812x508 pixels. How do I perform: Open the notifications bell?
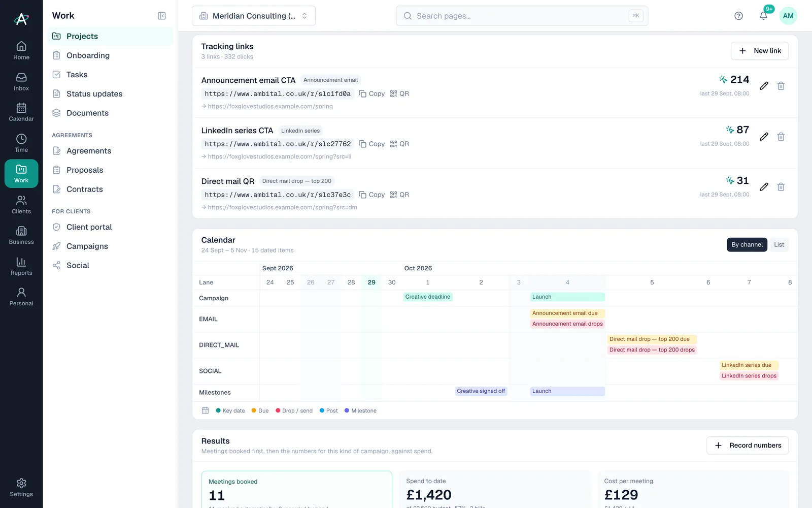(x=763, y=16)
